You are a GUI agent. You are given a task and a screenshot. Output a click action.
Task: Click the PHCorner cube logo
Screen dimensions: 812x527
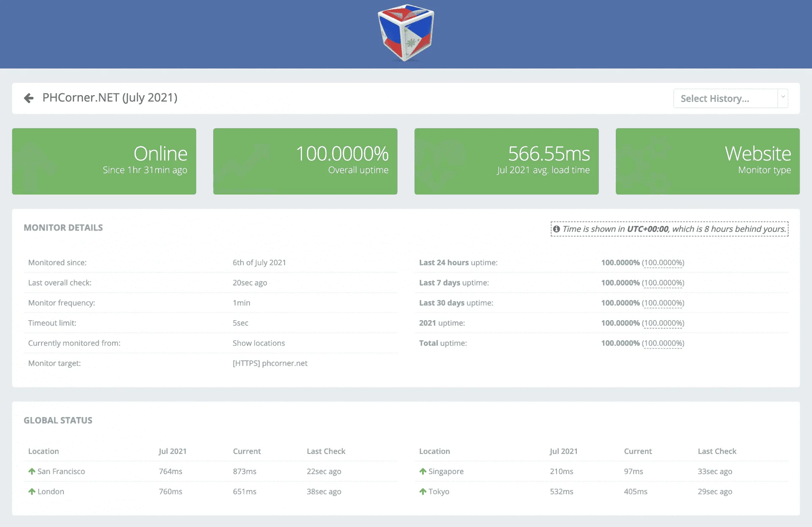pos(406,33)
